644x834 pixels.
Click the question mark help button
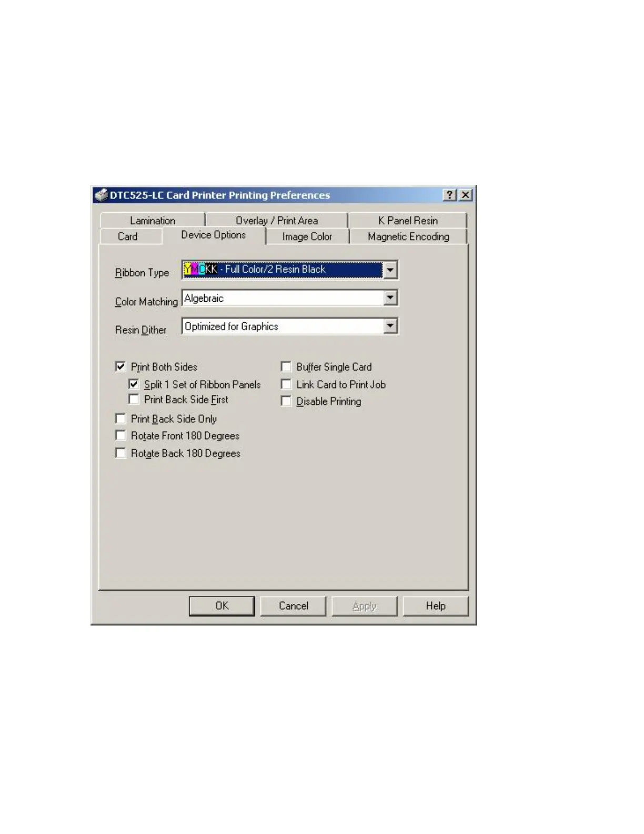coord(449,195)
